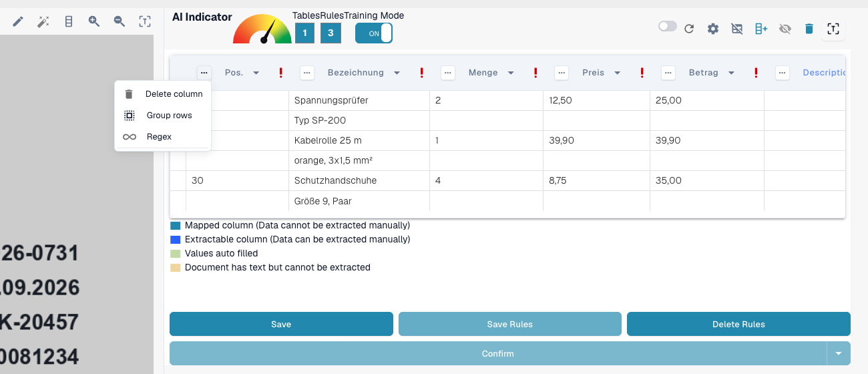Select the Spannungsprüfer cell

click(x=359, y=101)
